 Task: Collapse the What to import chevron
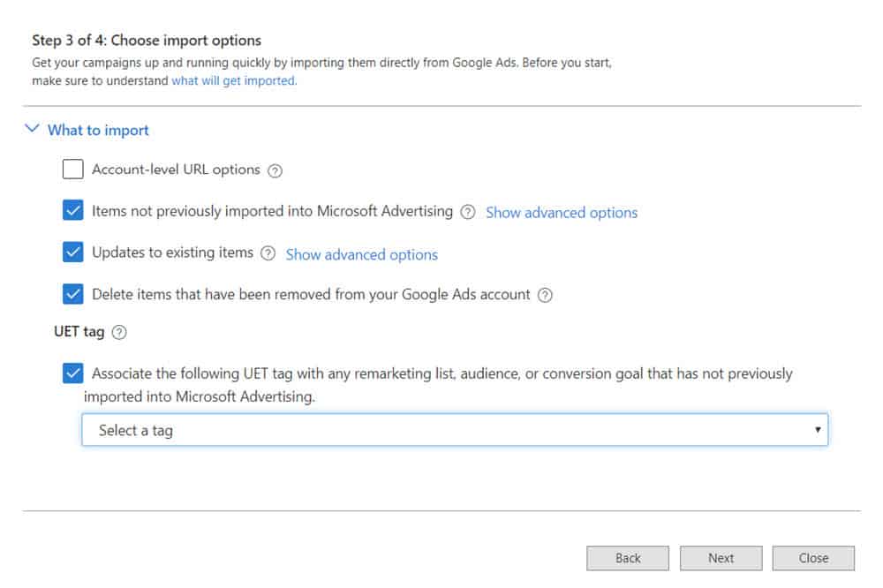[32, 129]
